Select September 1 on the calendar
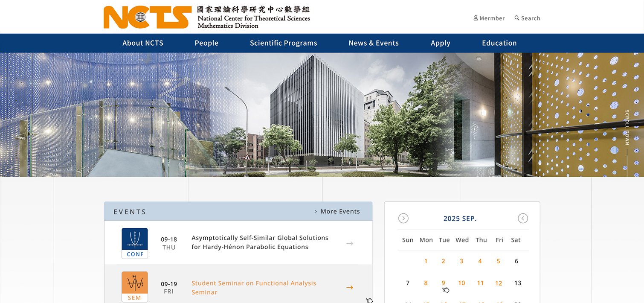Screen dimensions: 644x303 426,261
